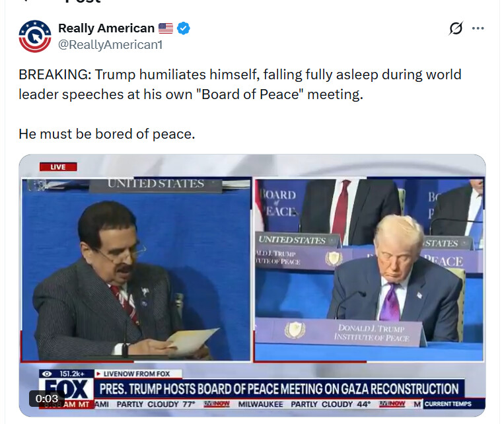The width and height of the screenshot is (504, 424).
Task: Click the 'He must be bored of peace' line
Action: tap(107, 134)
